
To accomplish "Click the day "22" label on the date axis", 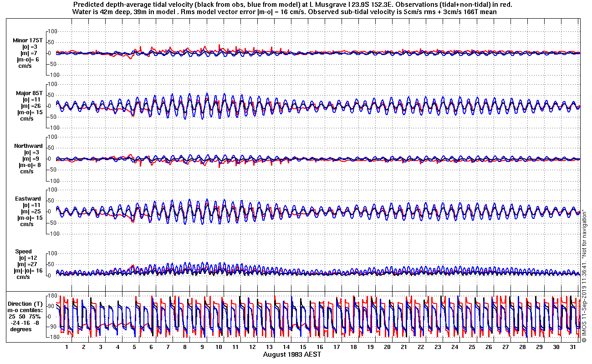I will coord(421,347).
